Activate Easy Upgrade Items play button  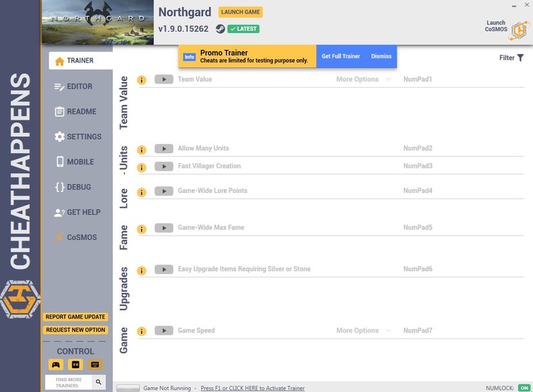coord(164,269)
